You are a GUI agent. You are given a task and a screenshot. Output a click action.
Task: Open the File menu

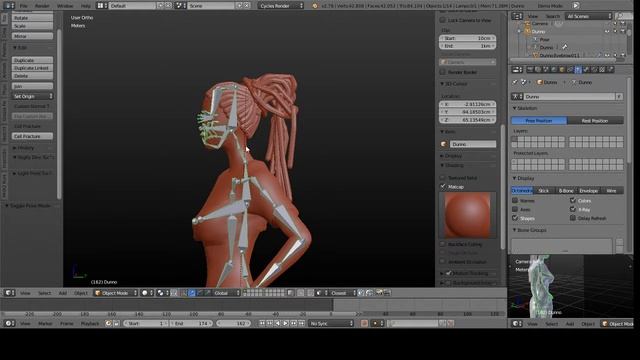[x=23, y=6]
